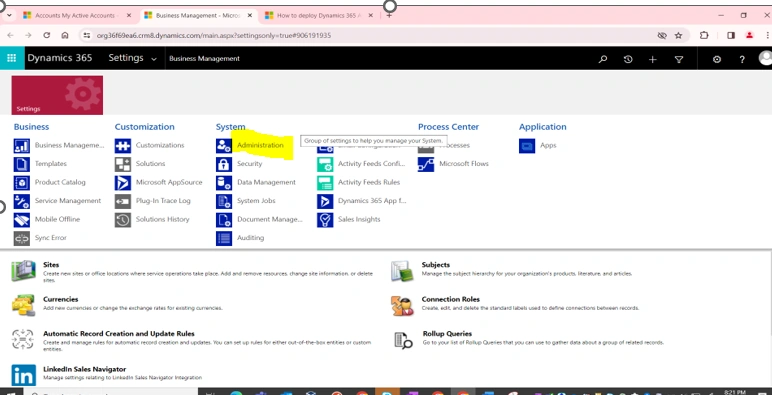Click the System Jobs icon
Image resolution: width=772 pixels, height=395 pixels.
click(x=224, y=201)
